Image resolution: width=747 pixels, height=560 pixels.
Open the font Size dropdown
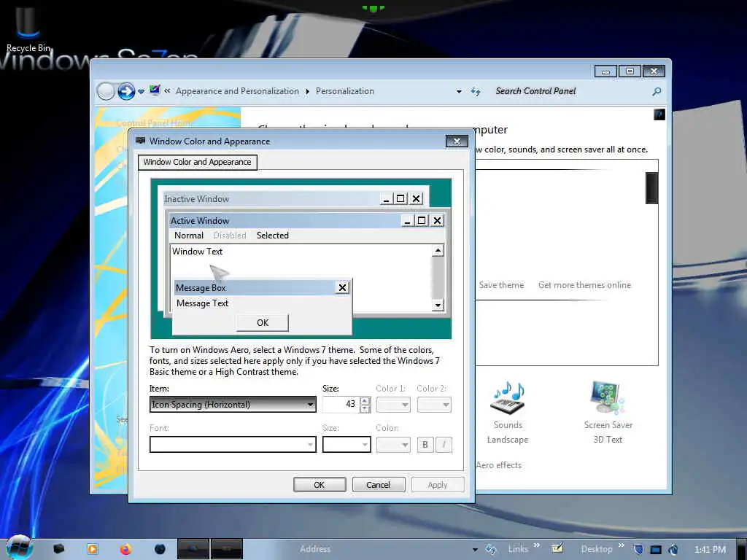[x=347, y=445]
